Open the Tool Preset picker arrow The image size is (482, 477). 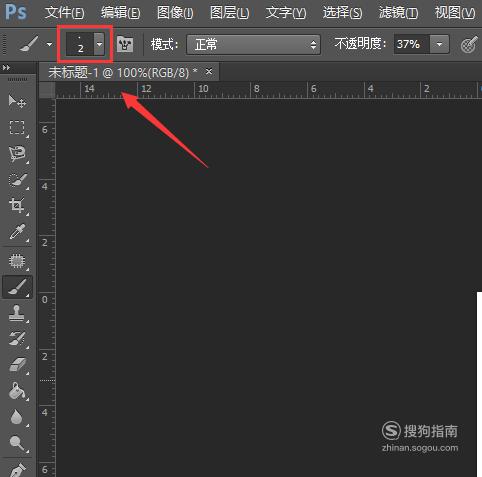(49, 44)
